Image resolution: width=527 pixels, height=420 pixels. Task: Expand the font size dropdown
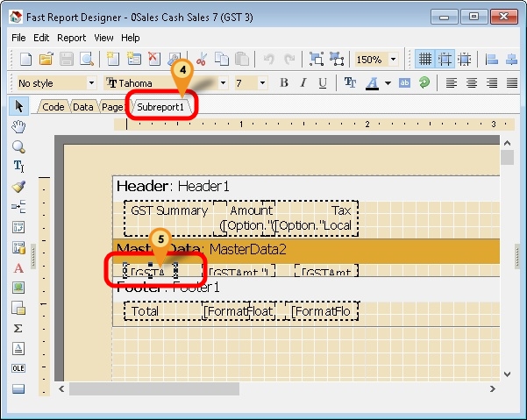264,83
